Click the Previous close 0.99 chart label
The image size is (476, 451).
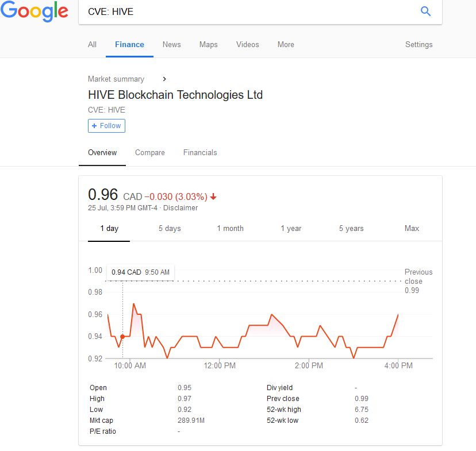[x=419, y=281]
